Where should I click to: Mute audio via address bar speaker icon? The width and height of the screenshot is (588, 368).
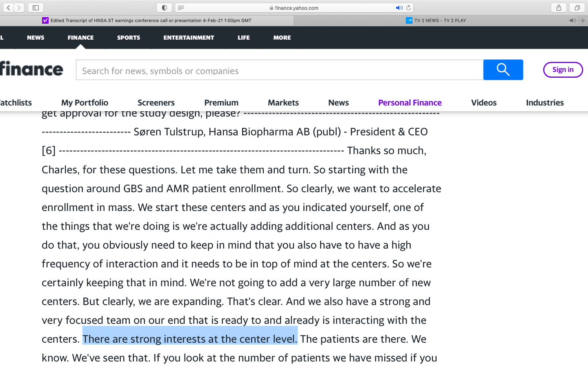point(399,8)
